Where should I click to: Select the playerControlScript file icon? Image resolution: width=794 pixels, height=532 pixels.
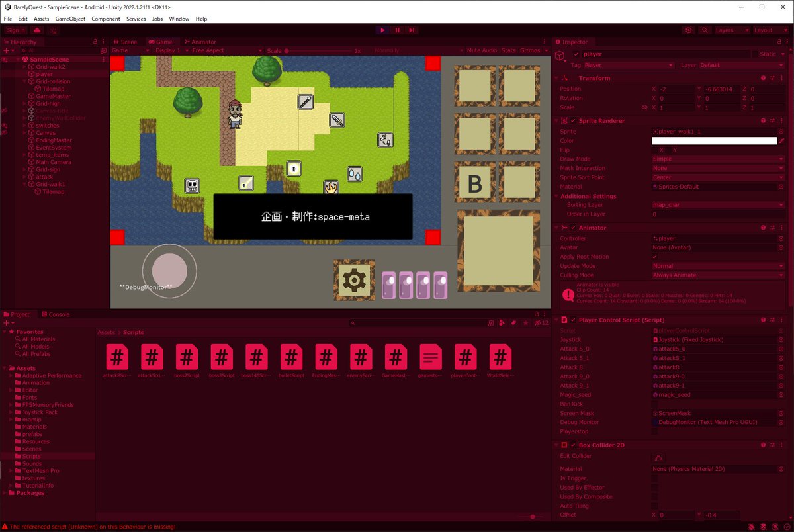click(x=465, y=357)
